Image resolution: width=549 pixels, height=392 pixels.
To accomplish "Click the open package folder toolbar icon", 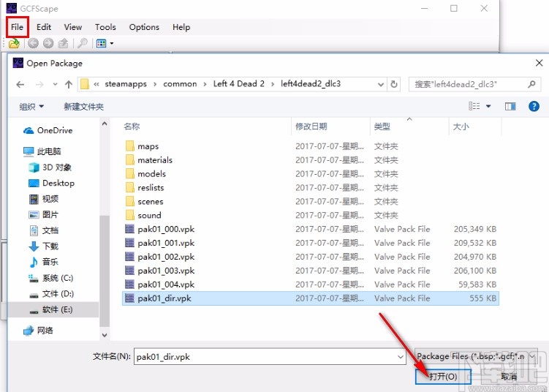I will (14, 43).
